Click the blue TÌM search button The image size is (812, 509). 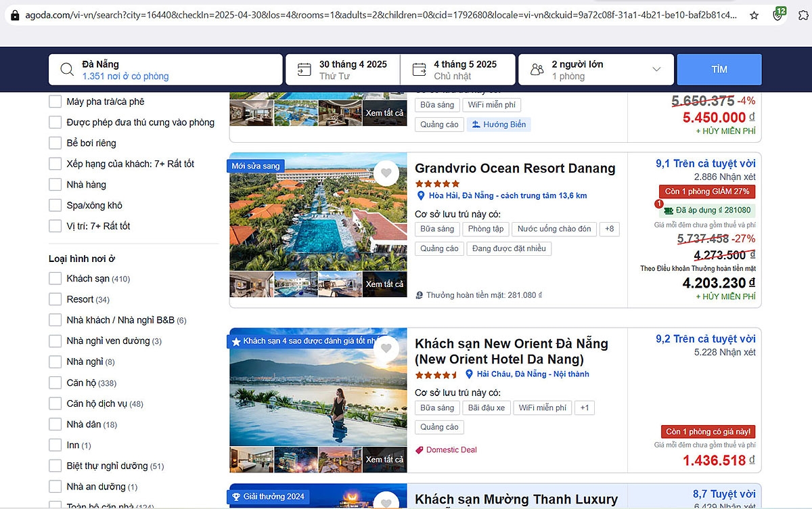719,70
